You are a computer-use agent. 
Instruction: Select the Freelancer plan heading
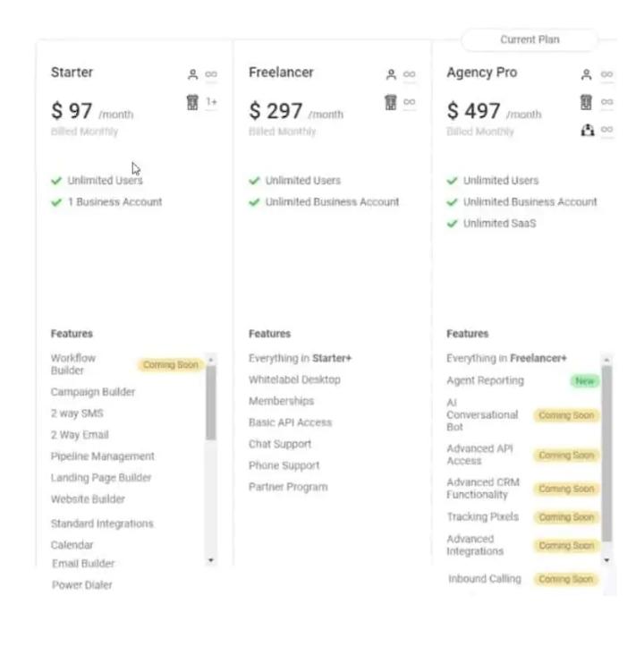tap(281, 72)
